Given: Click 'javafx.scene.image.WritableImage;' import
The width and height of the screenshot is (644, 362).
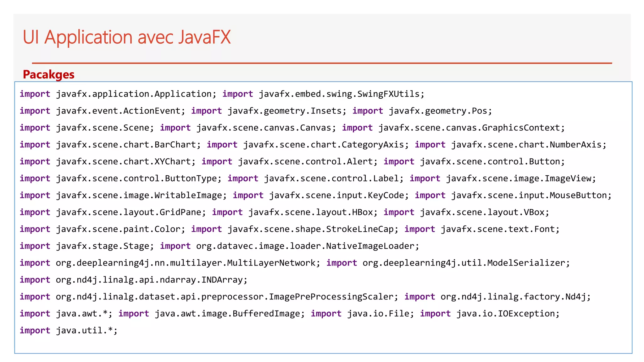Looking at the screenshot, I should [x=142, y=196].
